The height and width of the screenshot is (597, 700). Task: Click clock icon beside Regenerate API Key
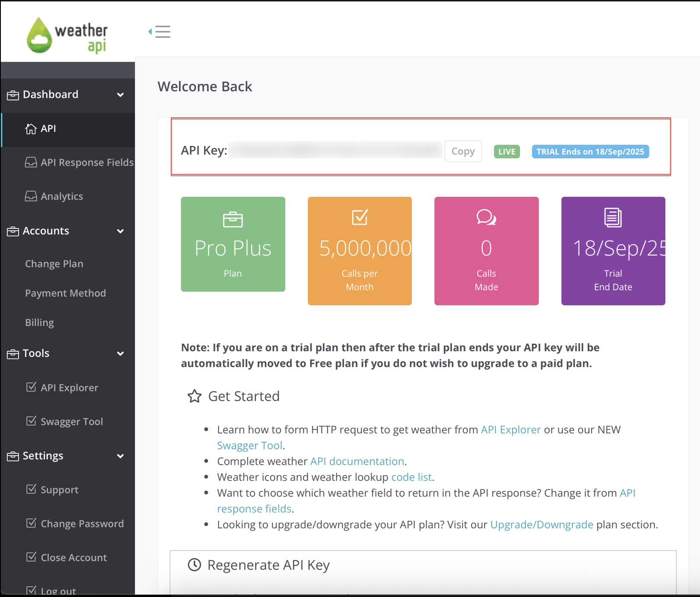coord(194,565)
